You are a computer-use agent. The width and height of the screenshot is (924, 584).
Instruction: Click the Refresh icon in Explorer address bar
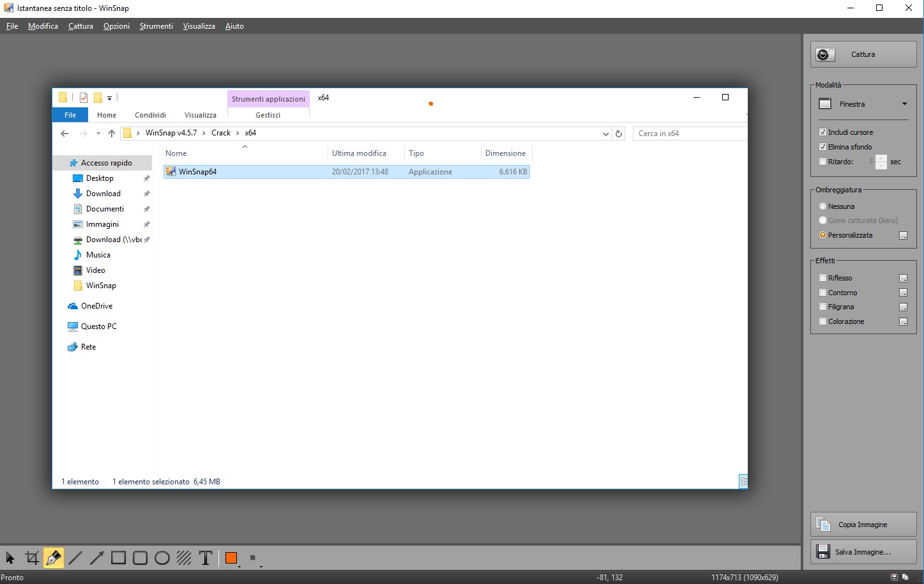[x=618, y=134]
